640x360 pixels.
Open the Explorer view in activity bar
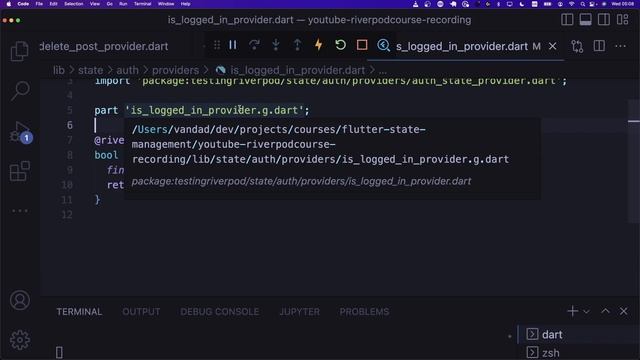coord(20,51)
